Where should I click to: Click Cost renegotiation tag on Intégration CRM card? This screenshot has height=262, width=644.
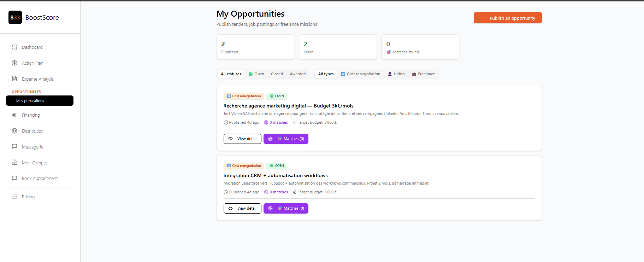tap(244, 166)
